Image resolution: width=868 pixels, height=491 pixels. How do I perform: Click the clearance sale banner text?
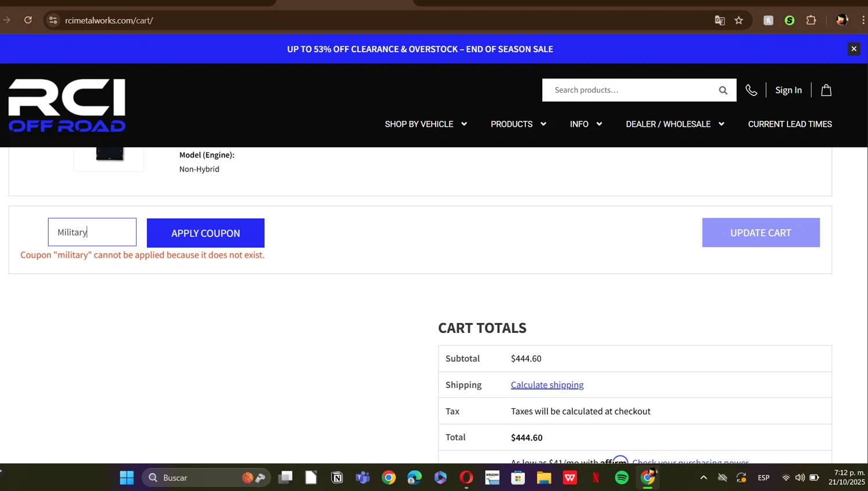420,49
